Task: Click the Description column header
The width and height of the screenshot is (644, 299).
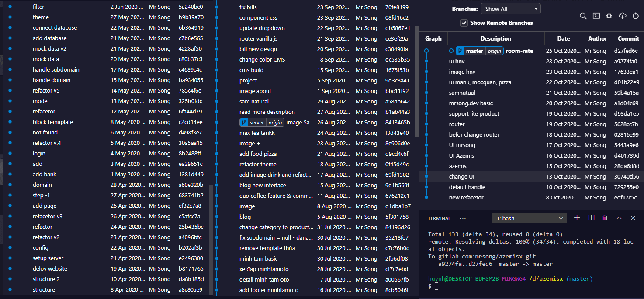Action: click(x=495, y=38)
